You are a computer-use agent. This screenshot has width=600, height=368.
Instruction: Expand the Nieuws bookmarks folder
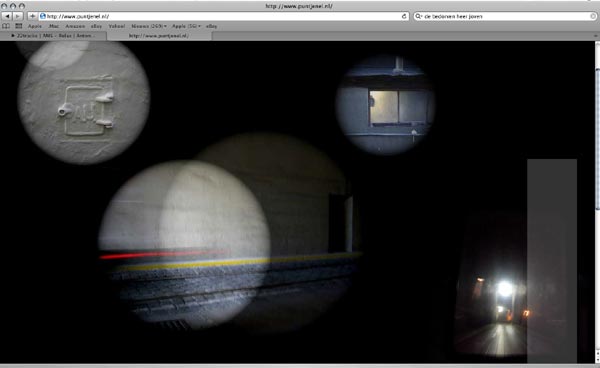coord(149,26)
